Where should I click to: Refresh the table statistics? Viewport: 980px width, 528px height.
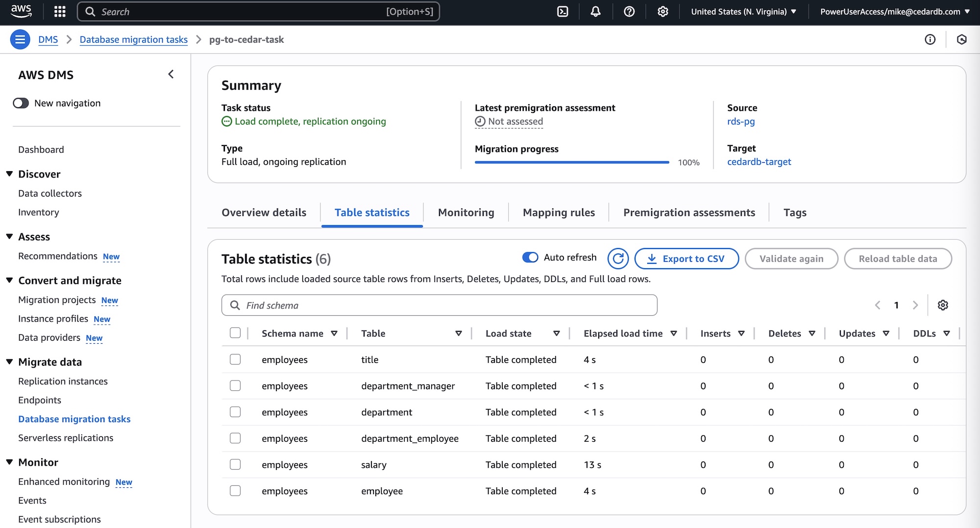point(618,258)
